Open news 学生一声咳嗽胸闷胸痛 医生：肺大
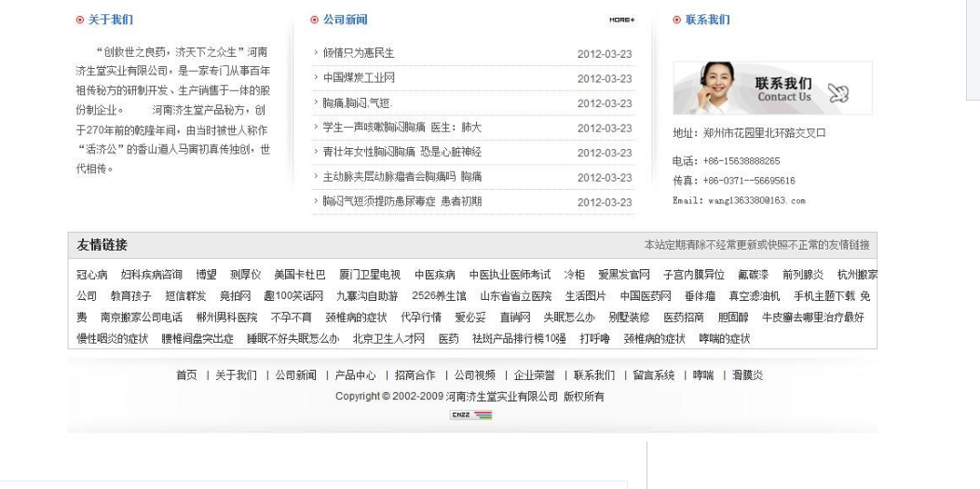The width and height of the screenshot is (980, 489). 402,128
